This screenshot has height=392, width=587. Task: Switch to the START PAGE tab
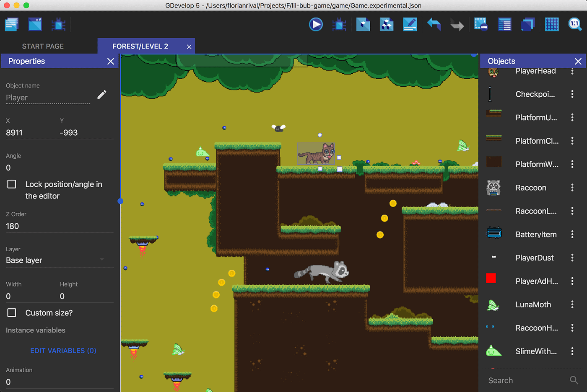pyautogui.click(x=43, y=46)
